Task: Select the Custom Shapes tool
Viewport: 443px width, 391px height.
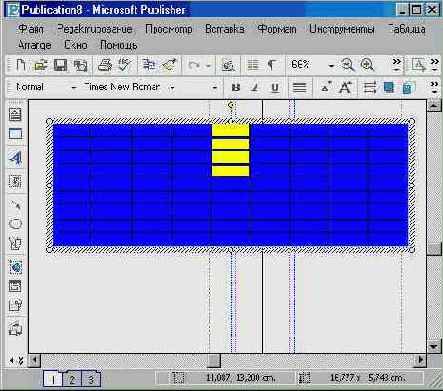Action: click(15, 243)
